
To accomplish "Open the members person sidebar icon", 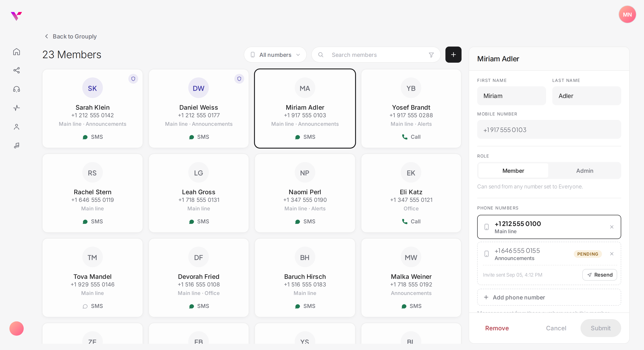I will pyautogui.click(x=17, y=127).
